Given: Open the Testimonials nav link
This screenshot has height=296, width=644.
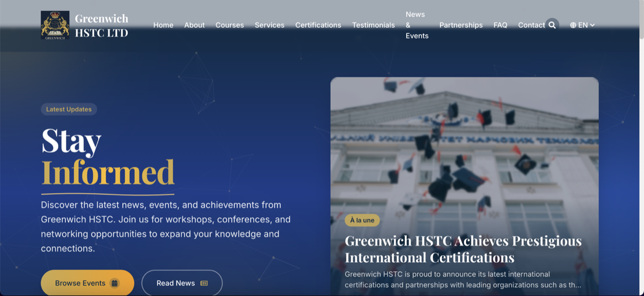Looking at the screenshot, I should click(x=374, y=25).
